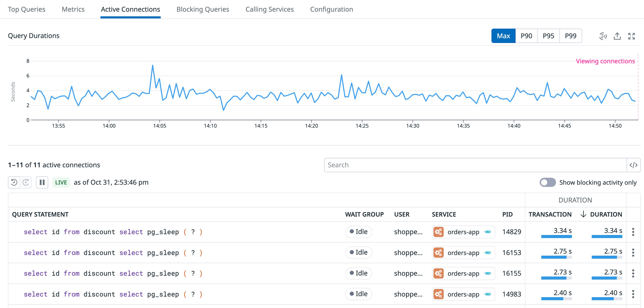The image size is (644, 308).
Task: Click orders-app service for PID 16153
Action: pos(463,253)
